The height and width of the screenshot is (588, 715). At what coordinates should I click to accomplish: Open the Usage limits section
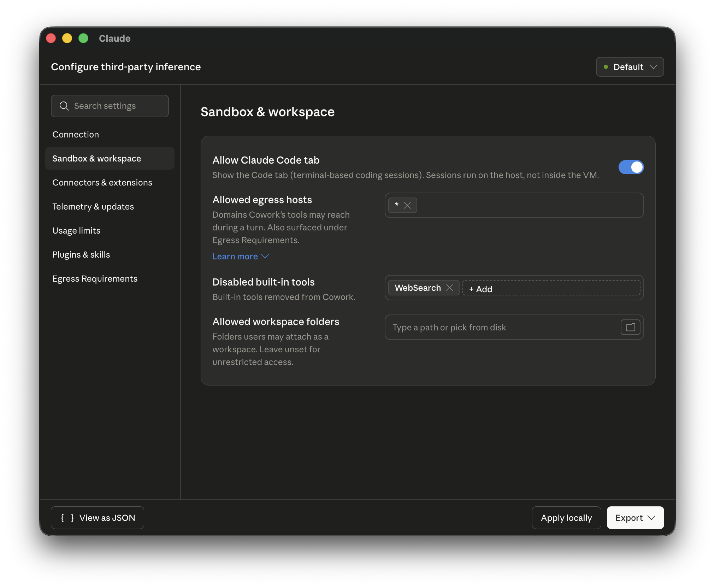(110, 231)
